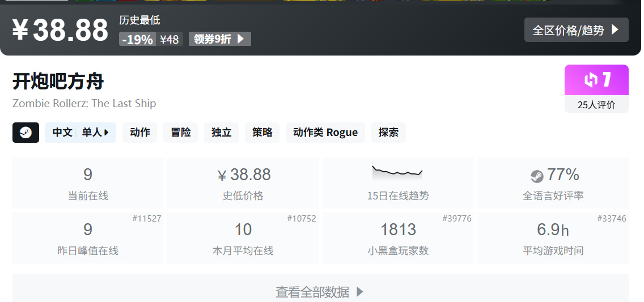This screenshot has width=644, height=302.
Task: Click subtitle Zombie Rollerz: The Last Ship
Action: [84, 103]
